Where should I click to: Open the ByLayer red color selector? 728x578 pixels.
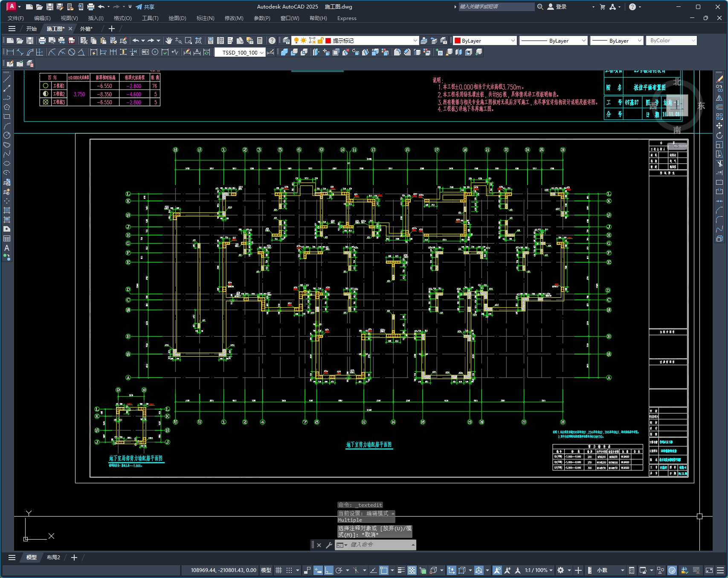[x=485, y=41]
